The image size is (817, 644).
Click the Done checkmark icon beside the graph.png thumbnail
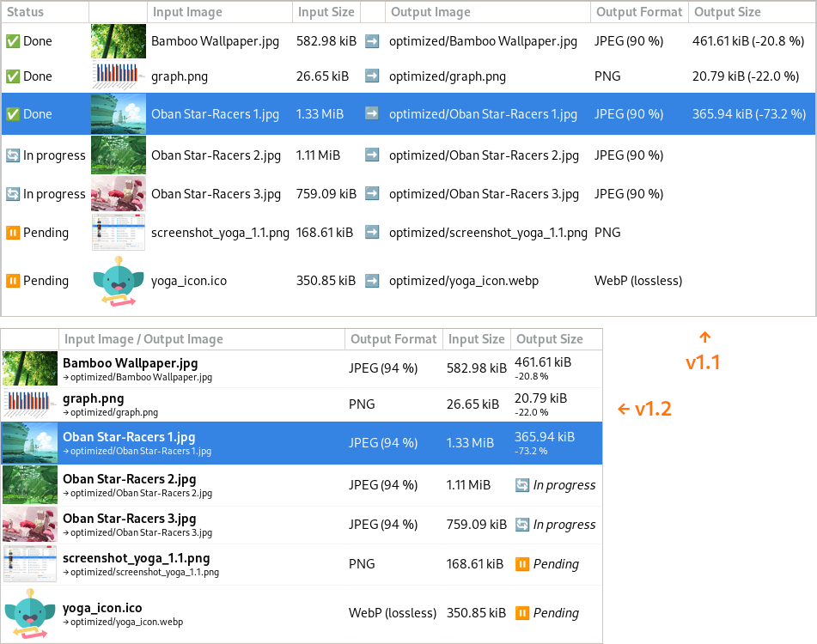pyautogui.click(x=13, y=76)
